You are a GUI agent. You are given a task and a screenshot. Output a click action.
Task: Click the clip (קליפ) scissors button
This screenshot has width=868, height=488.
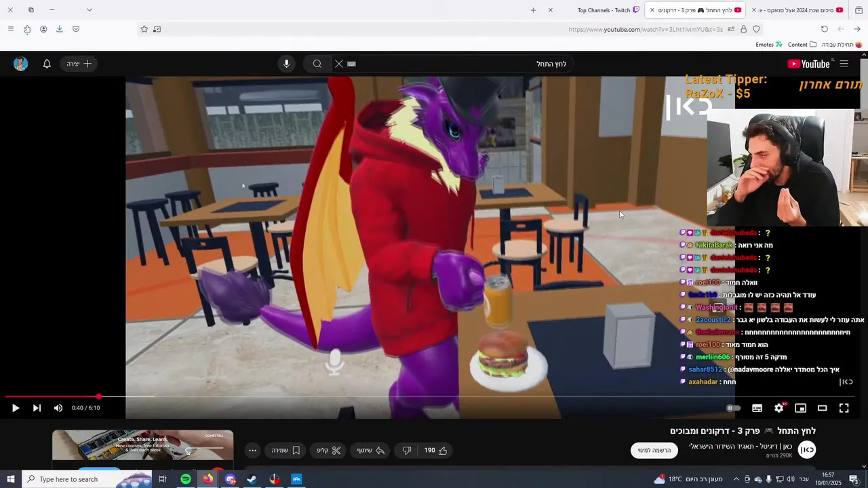coord(329,450)
